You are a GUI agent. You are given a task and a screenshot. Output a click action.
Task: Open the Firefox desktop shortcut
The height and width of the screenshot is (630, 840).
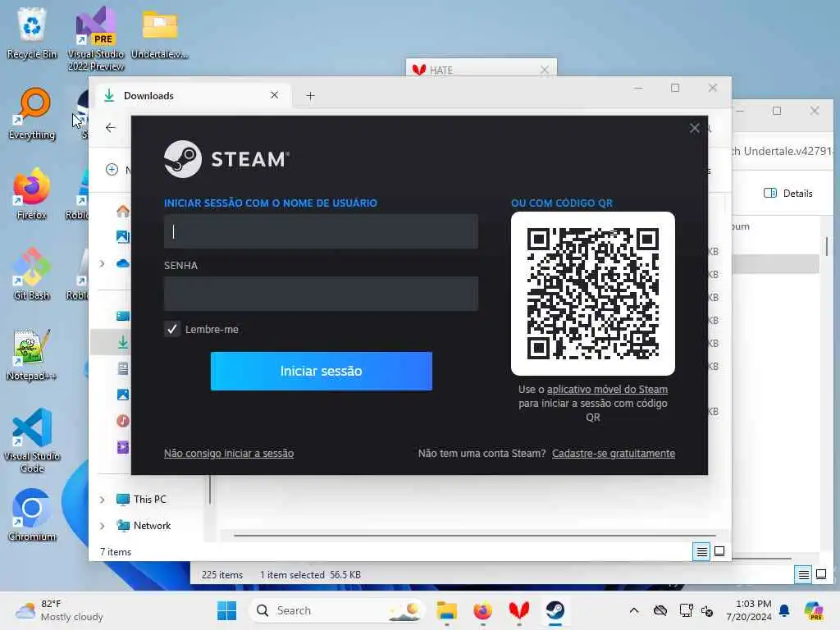[x=32, y=194]
